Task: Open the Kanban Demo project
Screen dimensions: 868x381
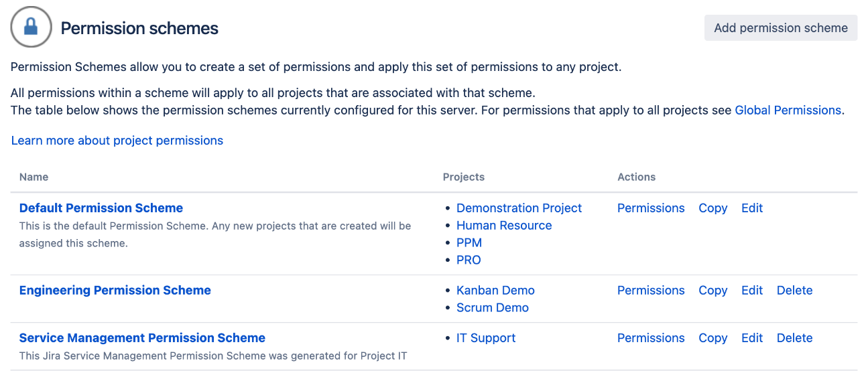Action: [x=495, y=291]
